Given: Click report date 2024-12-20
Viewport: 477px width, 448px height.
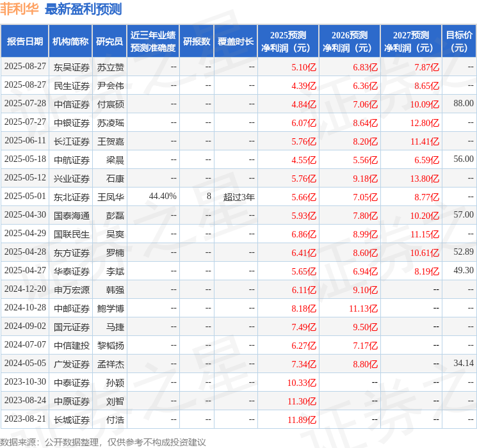Looking at the screenshot, I should (x=25, y=289).
